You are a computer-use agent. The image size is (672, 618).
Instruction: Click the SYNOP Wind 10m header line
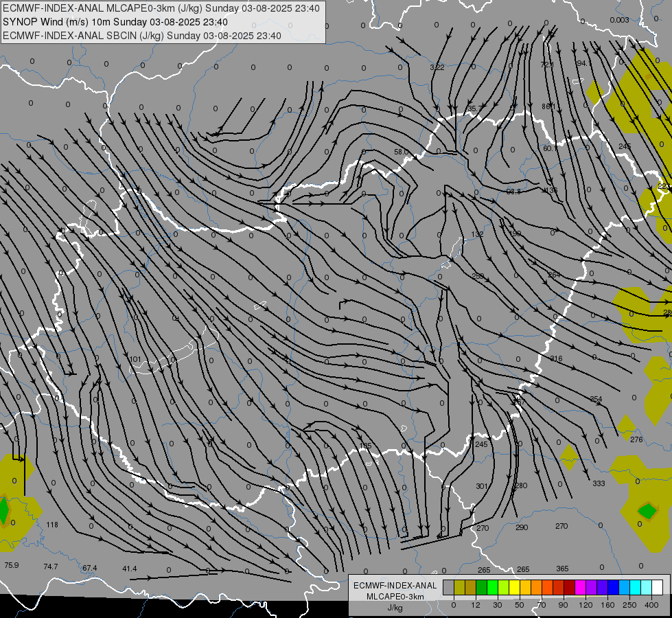(115, 22)
